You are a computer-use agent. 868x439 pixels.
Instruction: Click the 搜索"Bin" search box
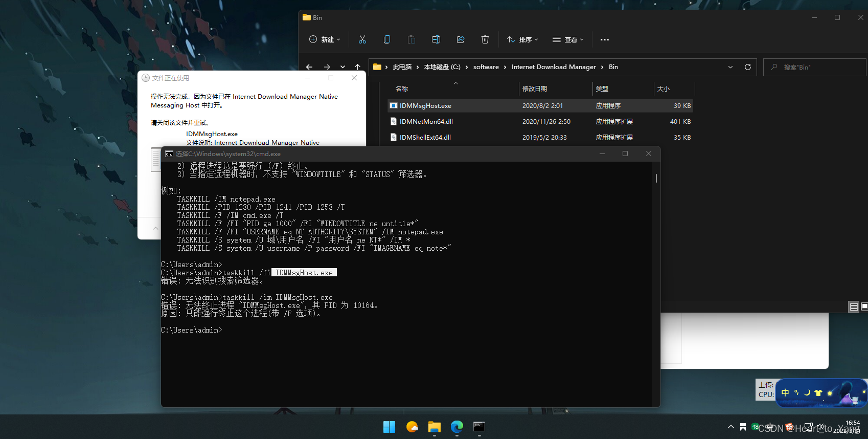pyautogui.click(x=815, y=67)
